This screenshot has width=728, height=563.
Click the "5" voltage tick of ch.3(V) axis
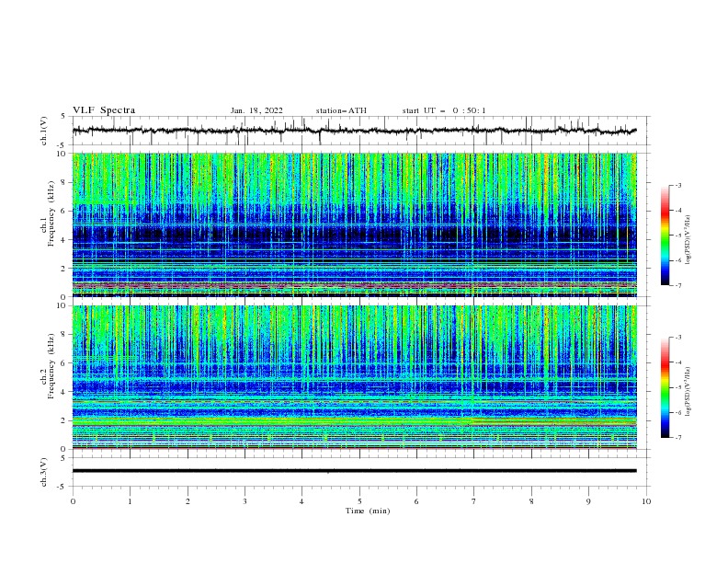click(63, 457)
